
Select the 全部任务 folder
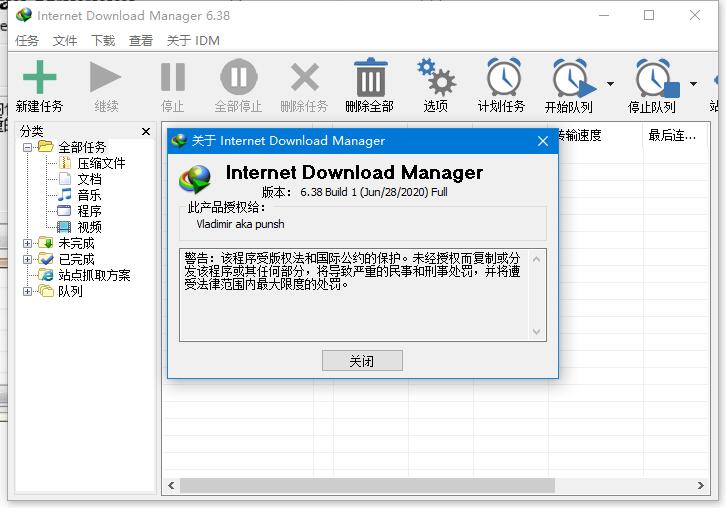(82, 147)
